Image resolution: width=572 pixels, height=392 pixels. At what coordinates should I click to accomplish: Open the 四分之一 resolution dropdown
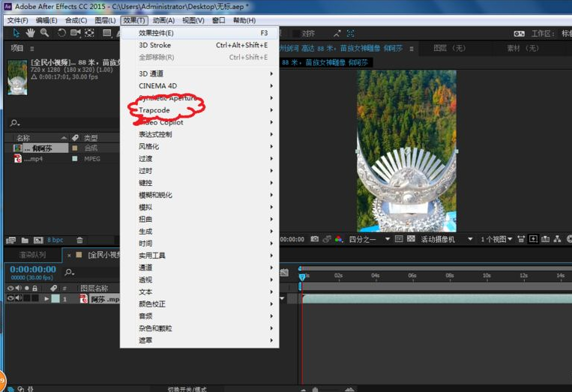coord(369,239)
